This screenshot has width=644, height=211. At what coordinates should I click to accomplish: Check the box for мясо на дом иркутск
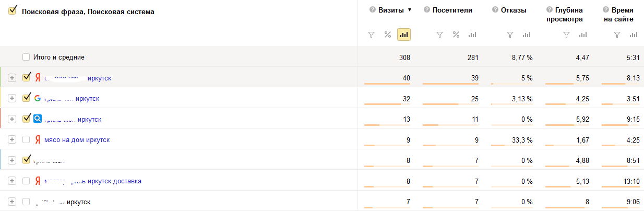[x=26, y=139]
